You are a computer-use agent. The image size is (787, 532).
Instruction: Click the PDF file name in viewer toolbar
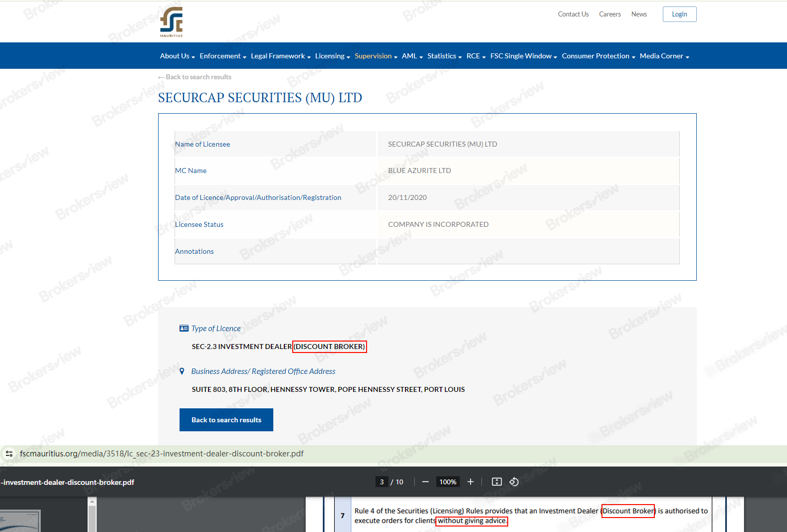click(67, 482)
